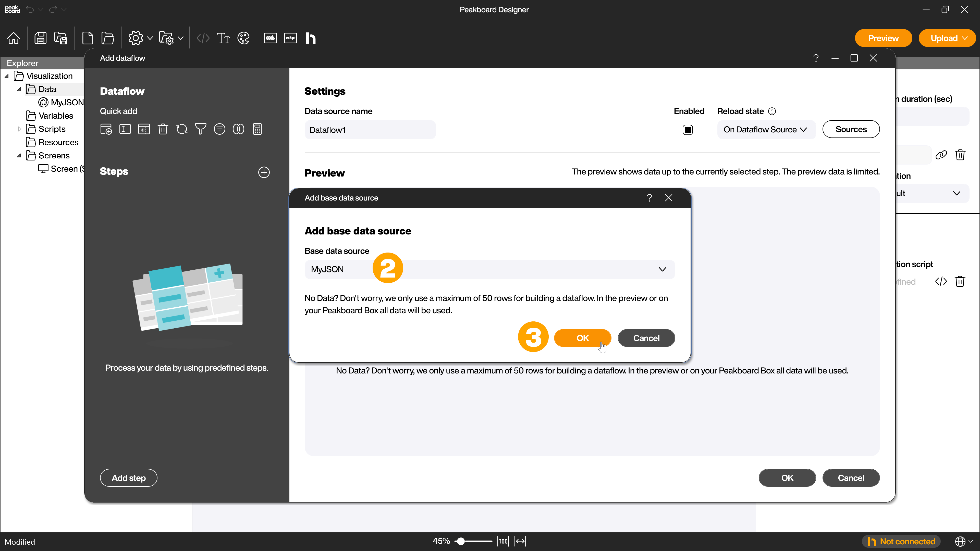The height and width of the screenshot is (551, 980).
Task: Select the Data folder in Explorer
Action: (41, 89)
